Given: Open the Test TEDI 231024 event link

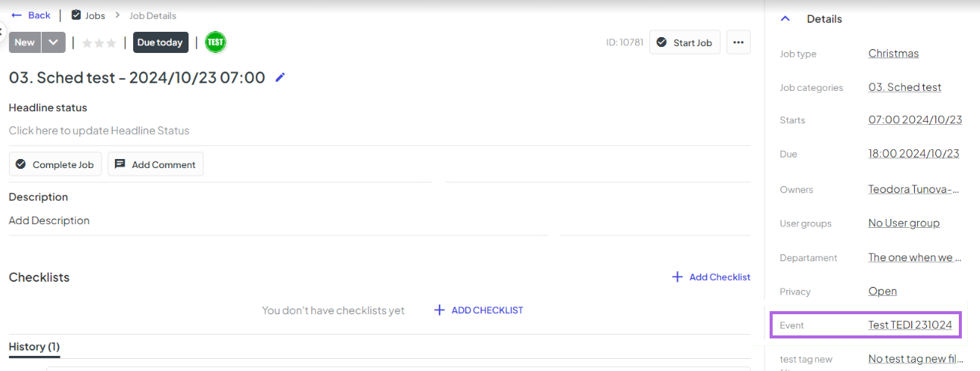Looking at the screenshot, I should (x=910, y=325).
